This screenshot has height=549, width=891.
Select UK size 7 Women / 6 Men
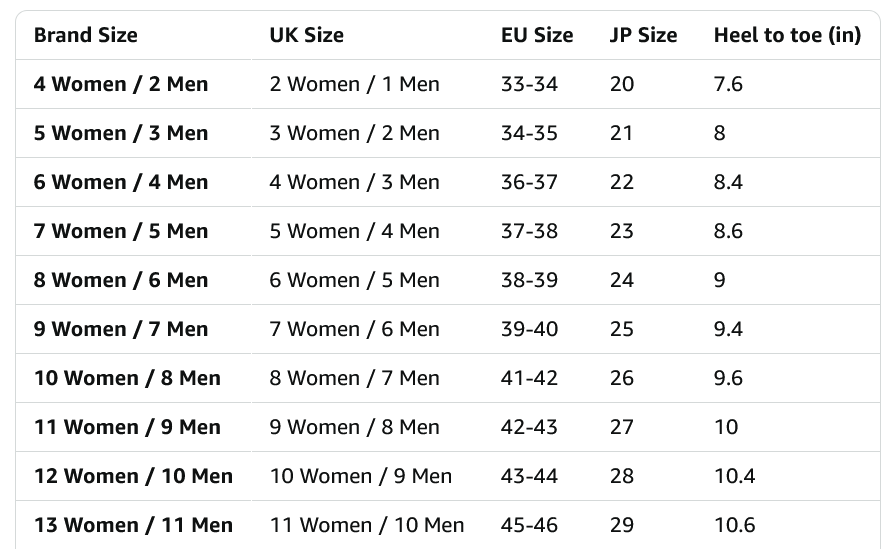coord(354,329)
